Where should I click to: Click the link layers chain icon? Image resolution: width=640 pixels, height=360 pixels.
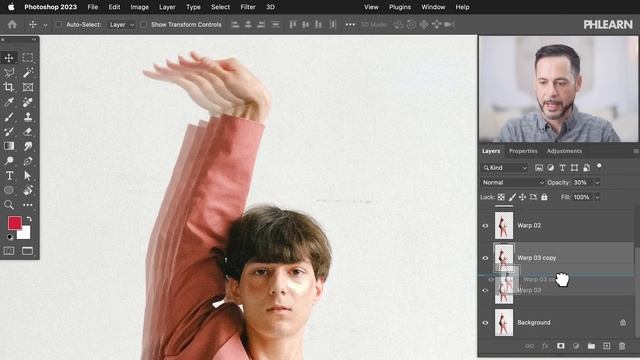click(x=529, y=346)
